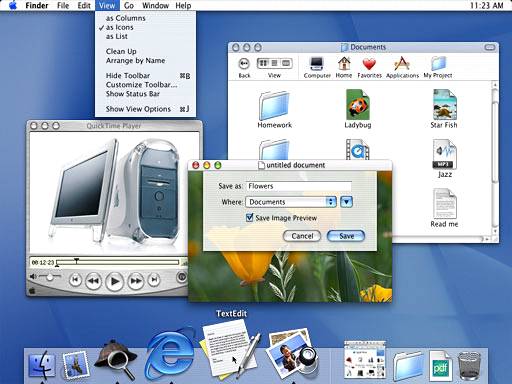Go to Home in Documents toolbar
This screenshot has height=384, width=512.
(x=344, y=67)
